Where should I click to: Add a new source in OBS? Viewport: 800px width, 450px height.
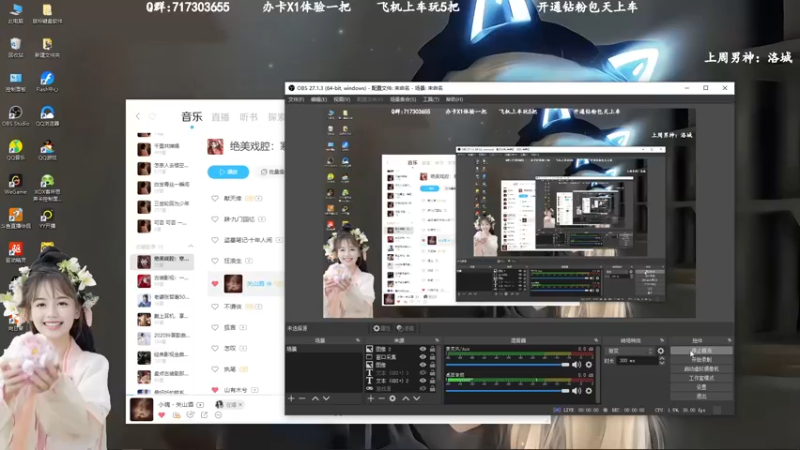coord(371,398)
